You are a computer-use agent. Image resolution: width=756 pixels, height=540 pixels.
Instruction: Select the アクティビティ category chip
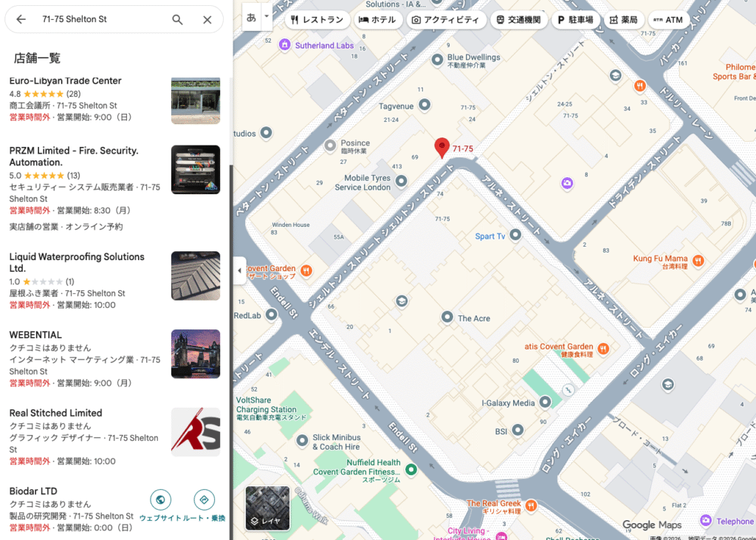446,20
